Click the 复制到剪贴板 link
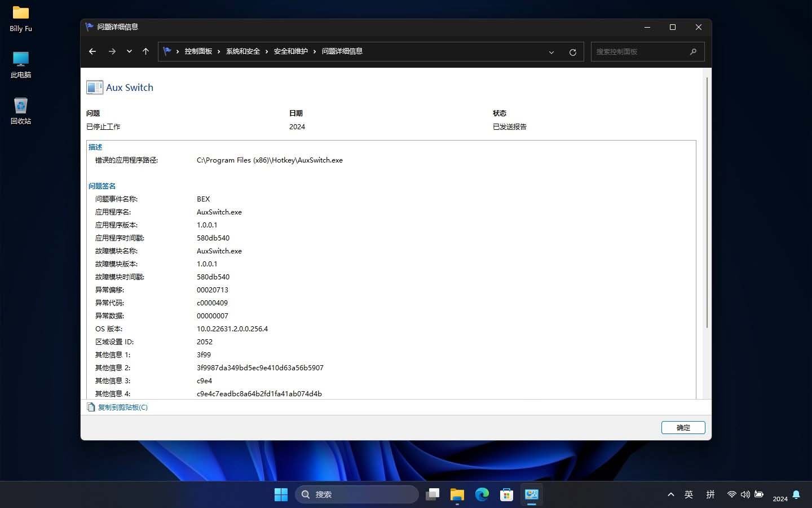This screenshot has width=812, height=508. [x=122, y=407]
